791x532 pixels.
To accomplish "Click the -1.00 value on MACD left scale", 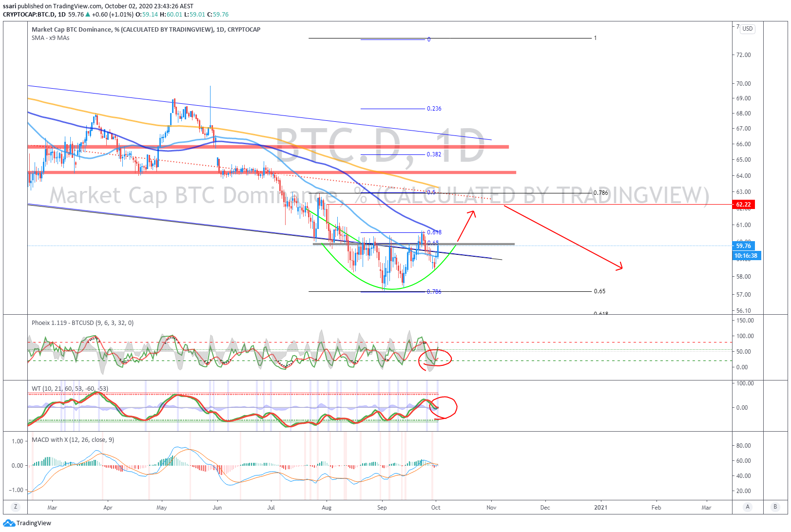I will [17, 490].
